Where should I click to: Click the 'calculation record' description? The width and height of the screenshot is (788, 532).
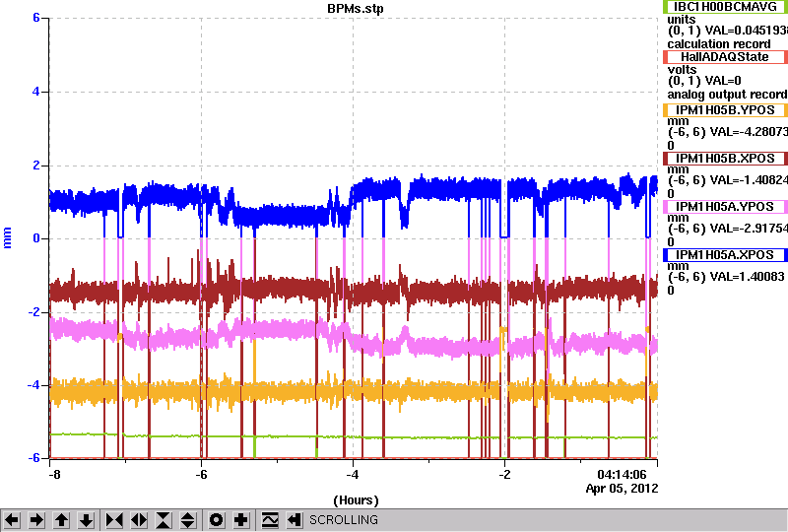719,44
